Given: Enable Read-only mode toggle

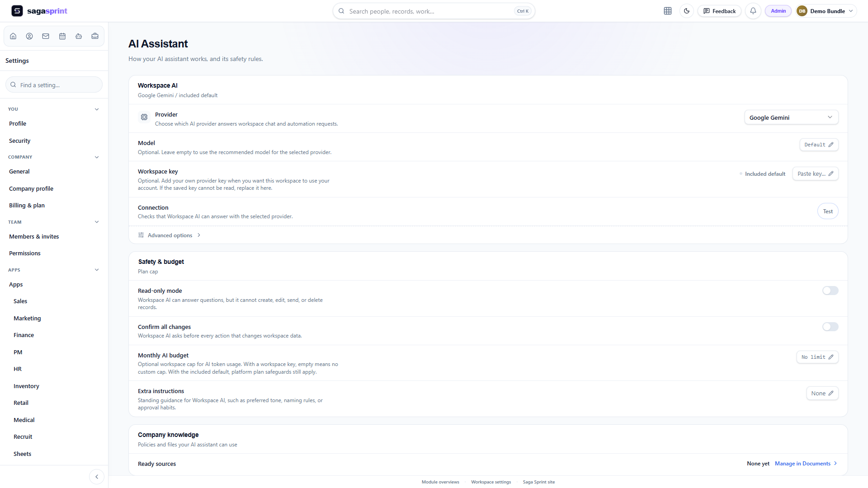Looking at the screenshot, I should tap(830, 291).
